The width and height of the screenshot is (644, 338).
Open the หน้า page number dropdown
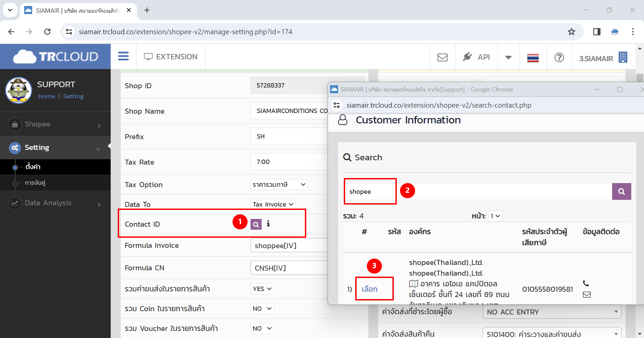pos(495,216)
